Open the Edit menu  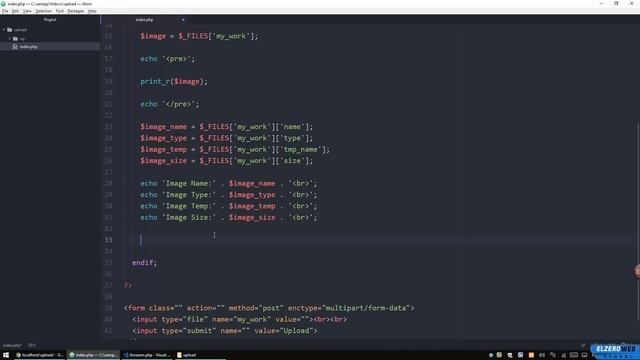[15, 11]
